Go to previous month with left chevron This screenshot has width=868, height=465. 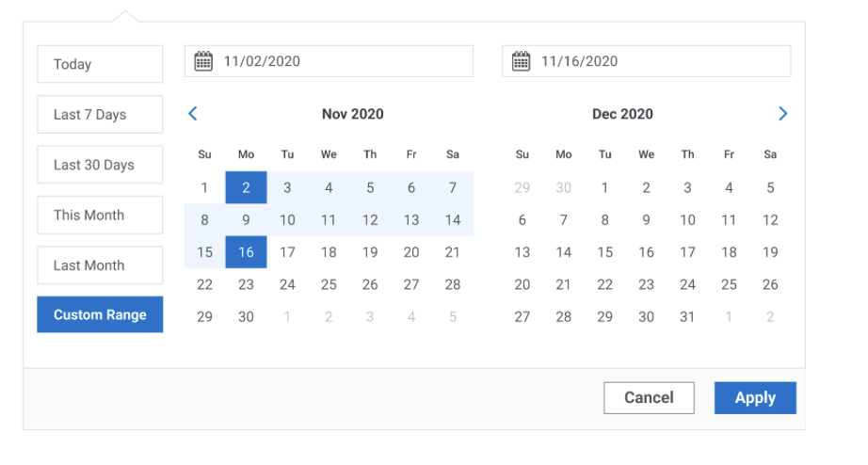[x=193, y=114]
